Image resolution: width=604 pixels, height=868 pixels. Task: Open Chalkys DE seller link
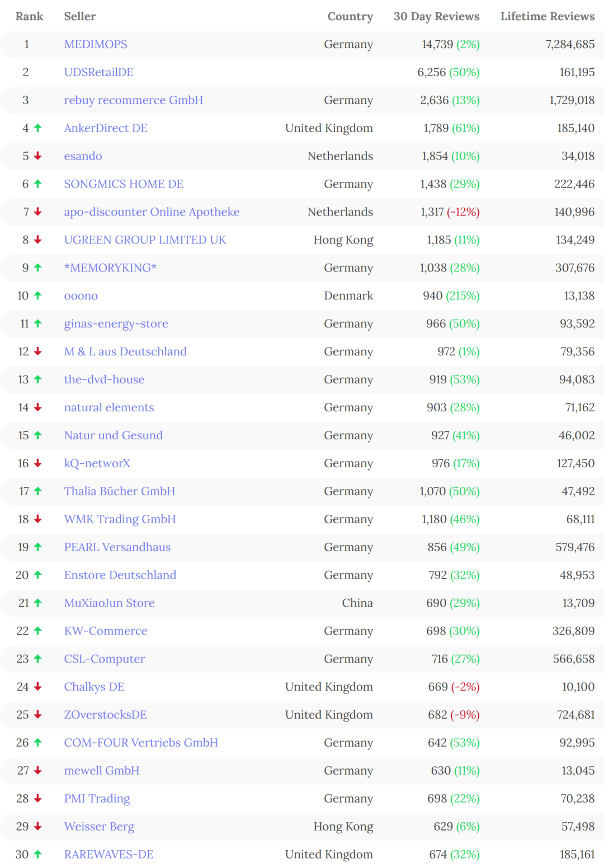tap(95, 687)
